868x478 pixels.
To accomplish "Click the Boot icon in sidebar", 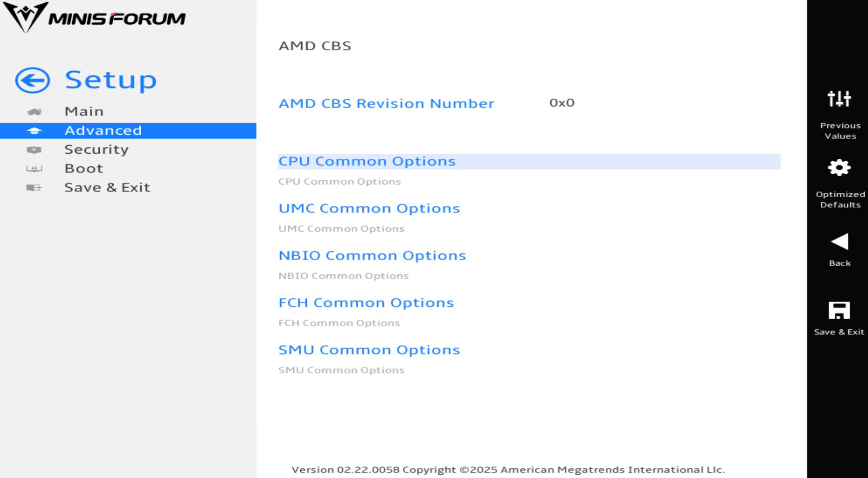I will [34, 169].
